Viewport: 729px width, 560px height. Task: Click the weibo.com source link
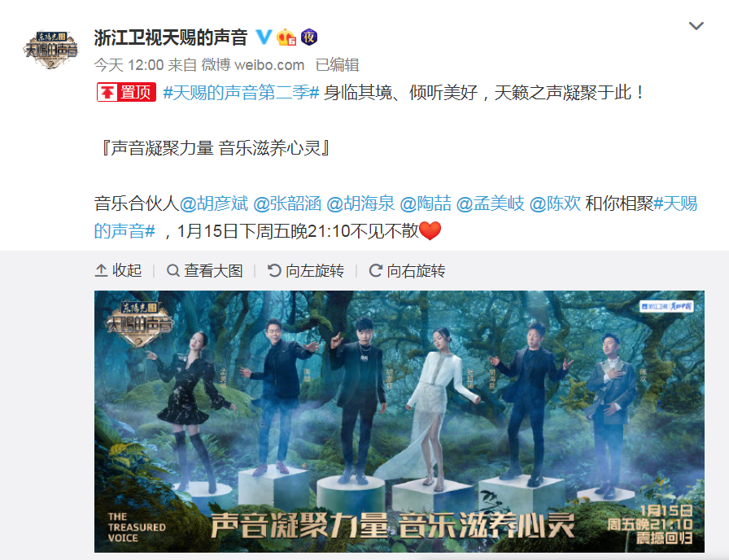pyautogui.click(x=269, y=64)
